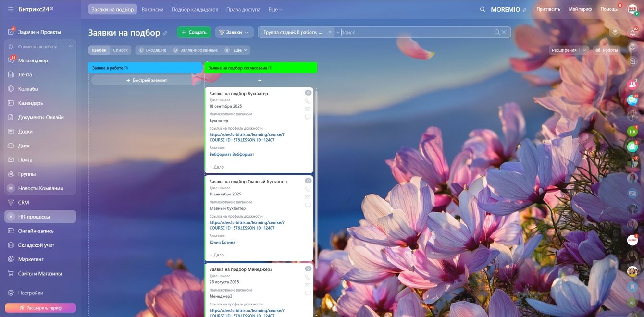Switch view to Список

click(x=120, y=50)
